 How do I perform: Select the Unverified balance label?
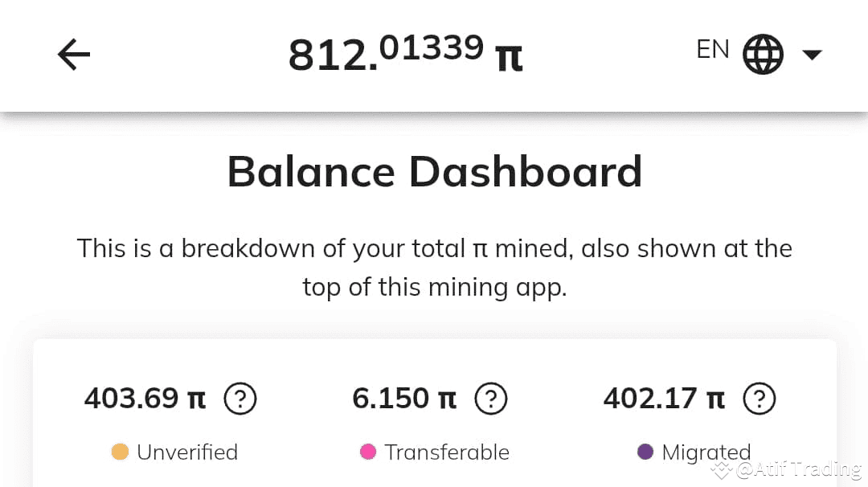[187, 452]
